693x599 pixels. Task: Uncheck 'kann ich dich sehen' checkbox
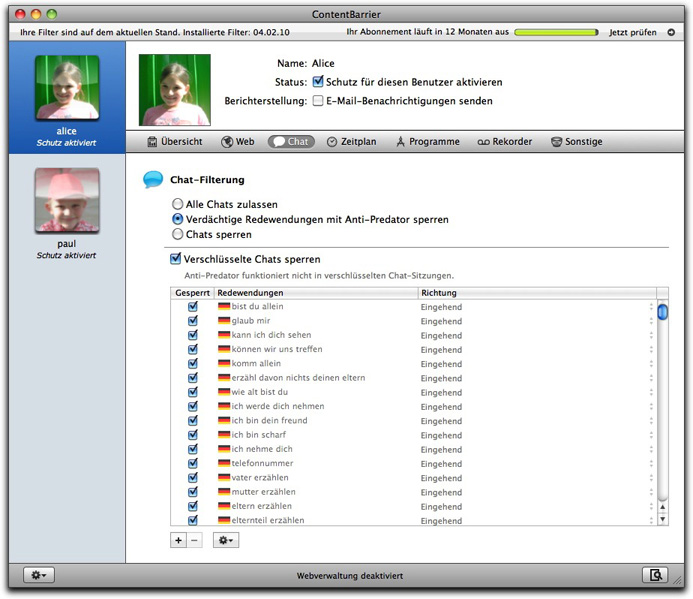(193, 335)
